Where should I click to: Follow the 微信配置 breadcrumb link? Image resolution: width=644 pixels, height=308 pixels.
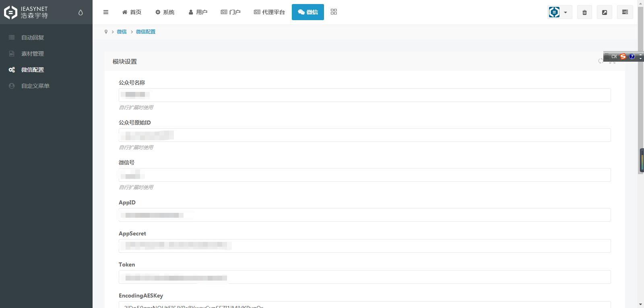pyautogui.click(x=146, y=32)
